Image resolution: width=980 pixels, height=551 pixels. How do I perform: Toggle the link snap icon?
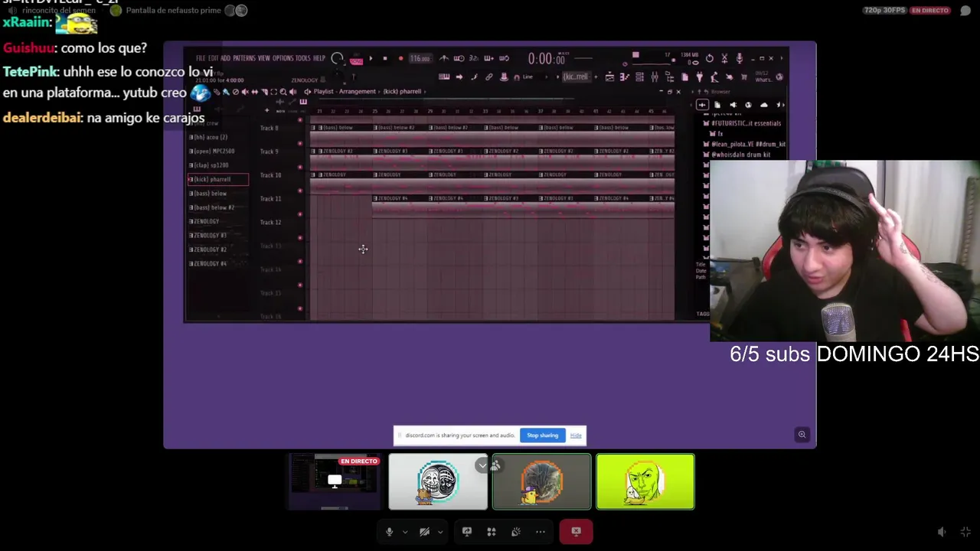[488, 77]
